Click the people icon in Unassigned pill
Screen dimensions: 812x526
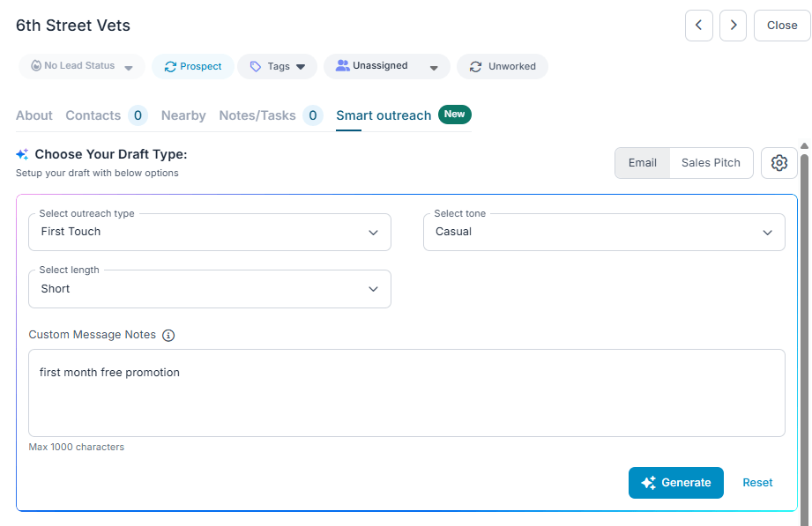tap(342, 66)
